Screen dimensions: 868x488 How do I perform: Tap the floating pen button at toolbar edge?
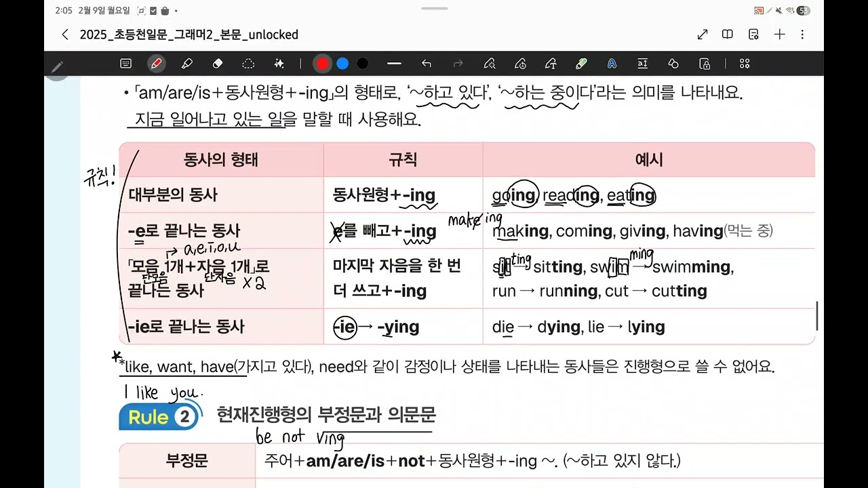(x=57, y=66)
